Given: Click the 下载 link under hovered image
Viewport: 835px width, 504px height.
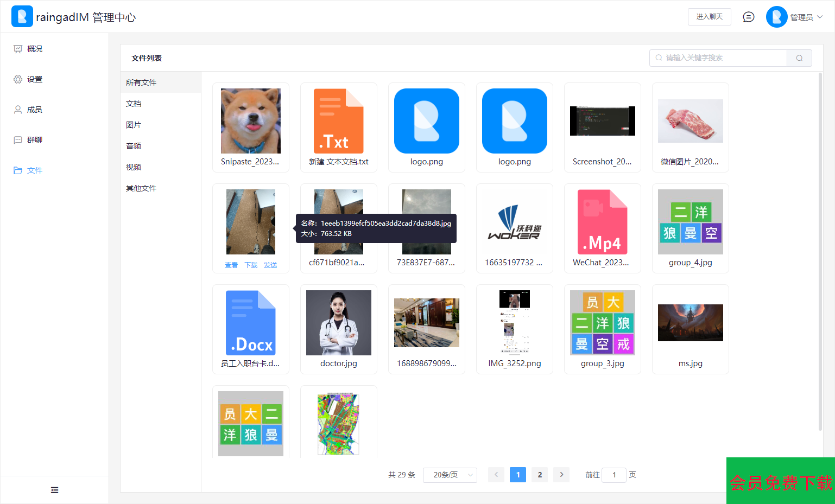Looking at the screenshot, I should [x=251, y=265].
